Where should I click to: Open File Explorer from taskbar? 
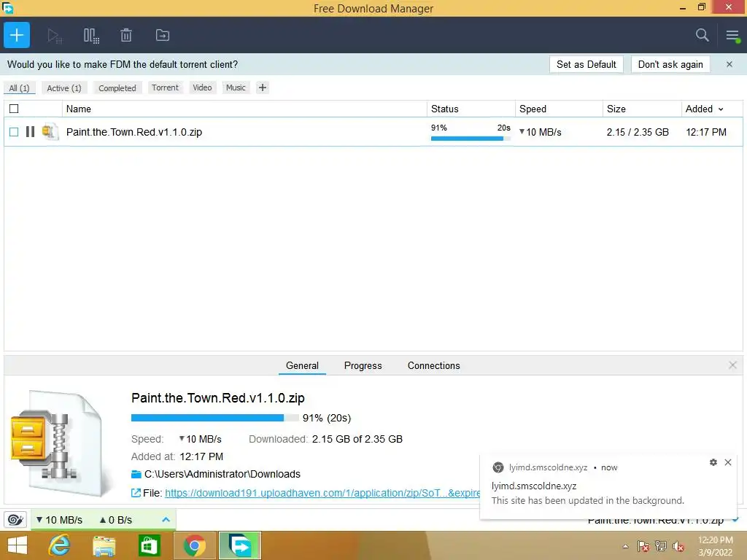pos(104,545)
